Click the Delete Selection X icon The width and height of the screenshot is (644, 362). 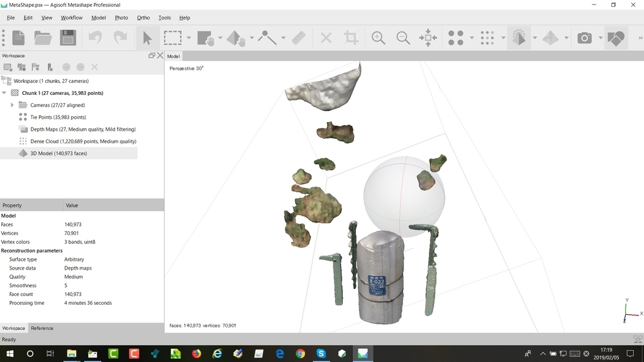[326, 38]
